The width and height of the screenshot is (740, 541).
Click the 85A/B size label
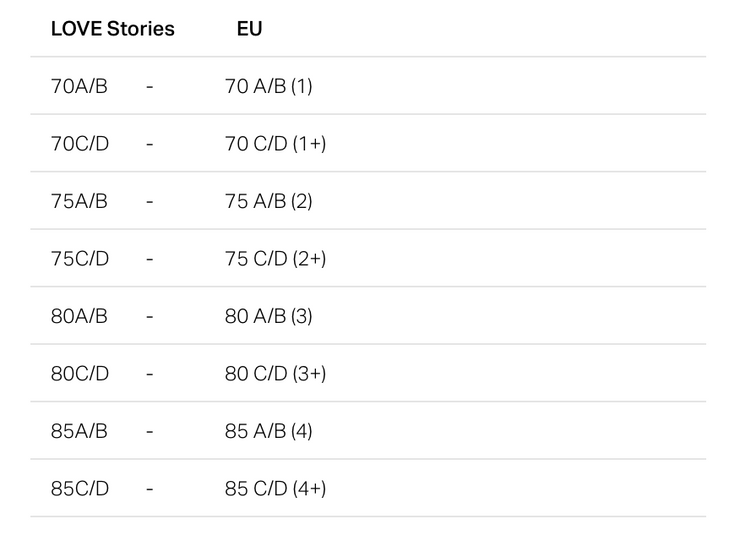(x=79, y=431)
